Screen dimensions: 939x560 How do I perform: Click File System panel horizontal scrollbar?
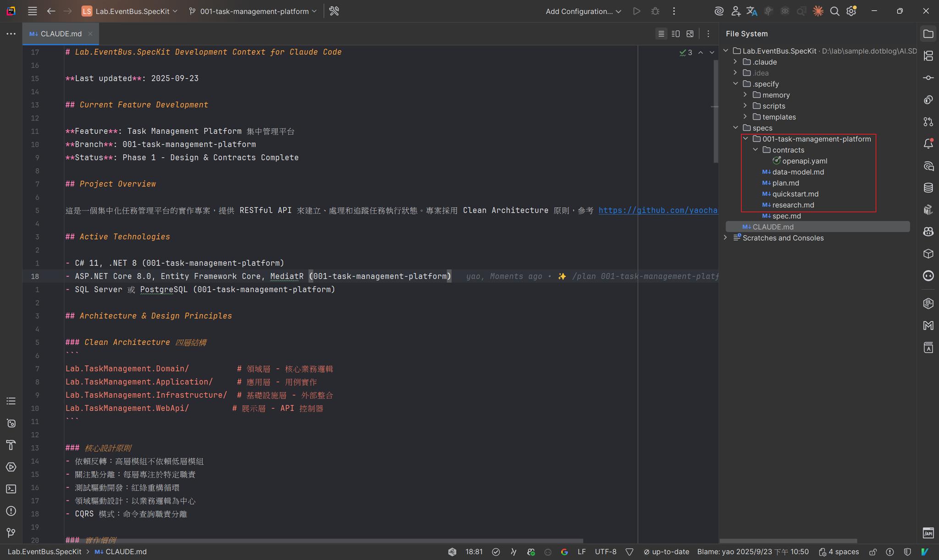tap(789, 541)
